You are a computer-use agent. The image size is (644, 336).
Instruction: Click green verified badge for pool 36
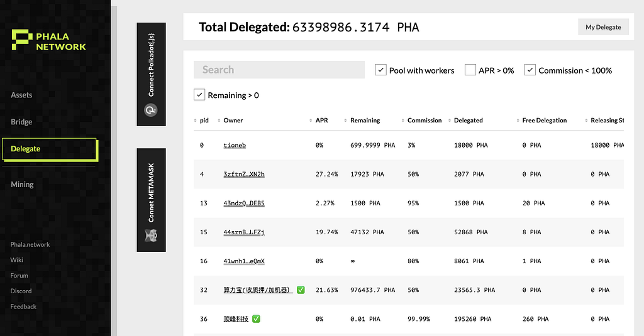[256, 319]
